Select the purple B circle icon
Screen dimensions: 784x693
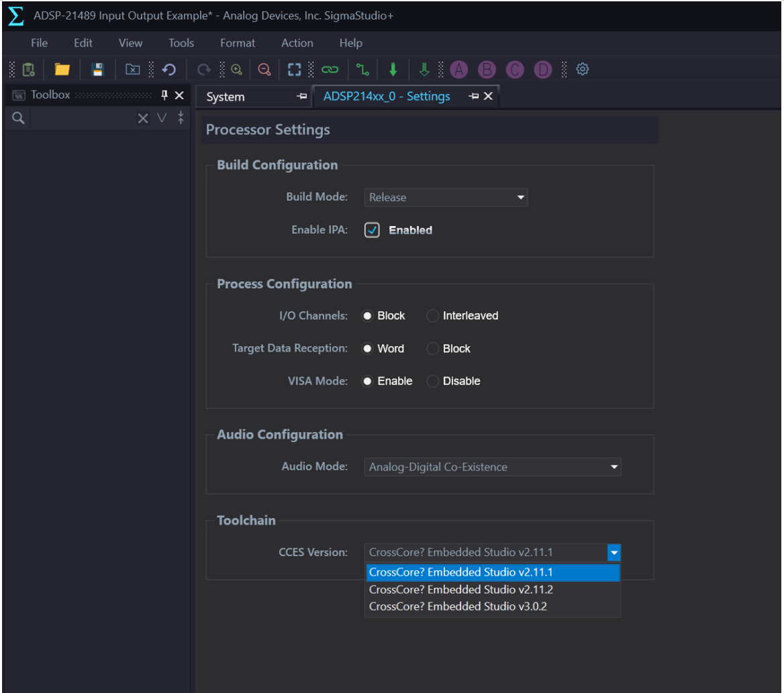click(x=487, y=70)
